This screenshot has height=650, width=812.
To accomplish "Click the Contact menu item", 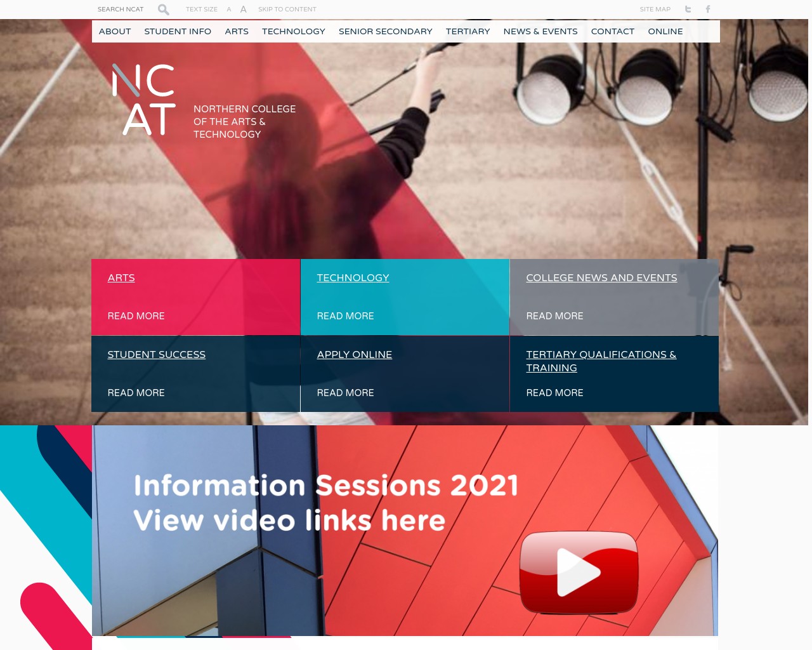I will tap(612, 32).
